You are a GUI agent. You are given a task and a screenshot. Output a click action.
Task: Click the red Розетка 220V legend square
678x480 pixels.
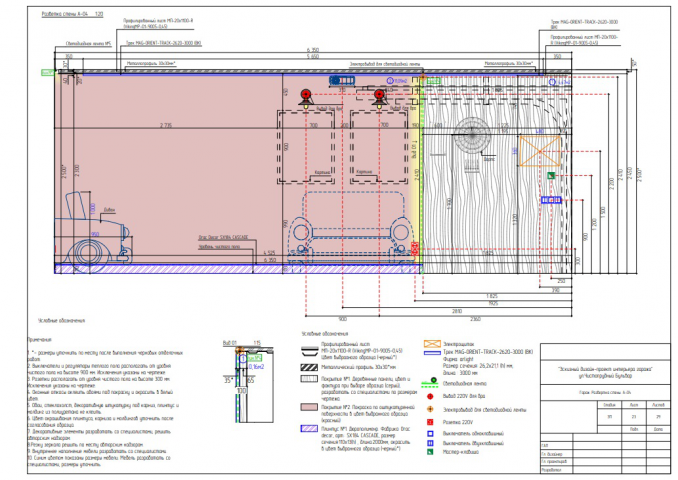pyautogui.click(x=430, y=422)
